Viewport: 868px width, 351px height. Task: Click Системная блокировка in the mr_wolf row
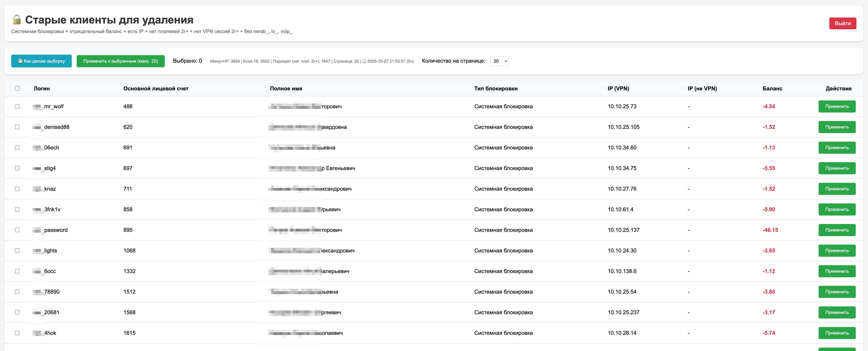[503, 106]
